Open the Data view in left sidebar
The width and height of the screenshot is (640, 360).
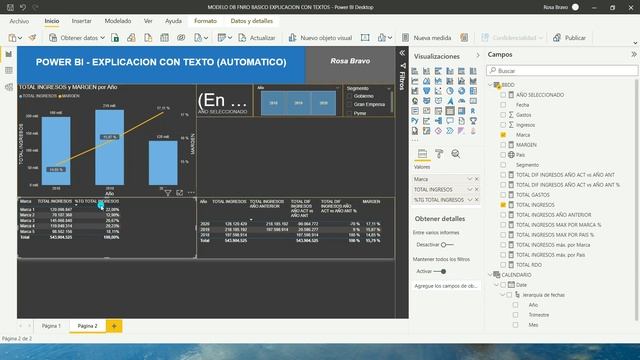[x=9, y=71]
